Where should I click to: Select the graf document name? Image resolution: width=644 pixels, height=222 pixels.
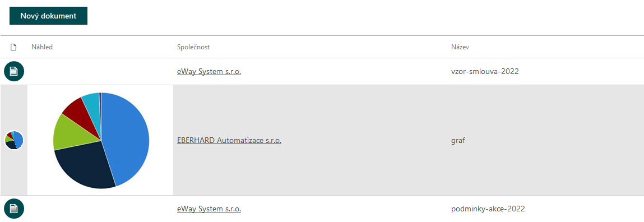coord(458,141)
